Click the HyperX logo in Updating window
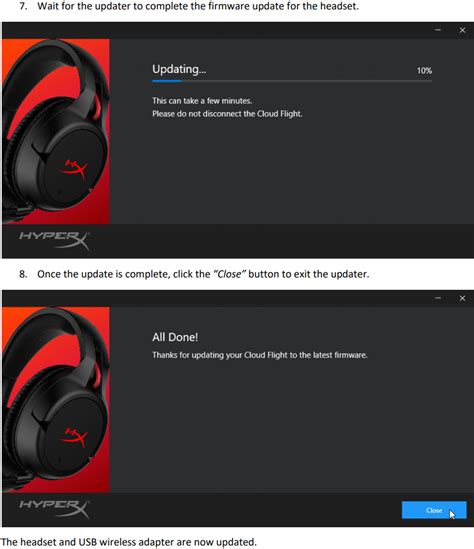The width and height of the screenshot is (474, 549). coord(54,240)
